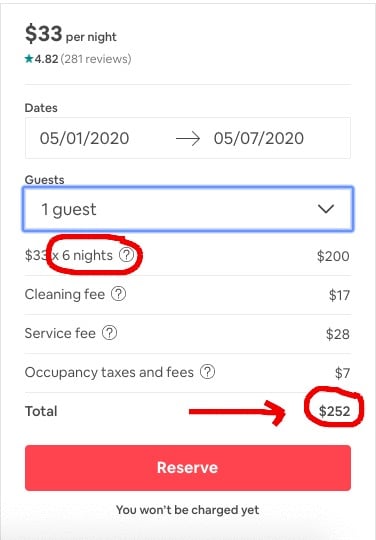
Task: Open the 1 guest selector
Action: coord(188,209)
